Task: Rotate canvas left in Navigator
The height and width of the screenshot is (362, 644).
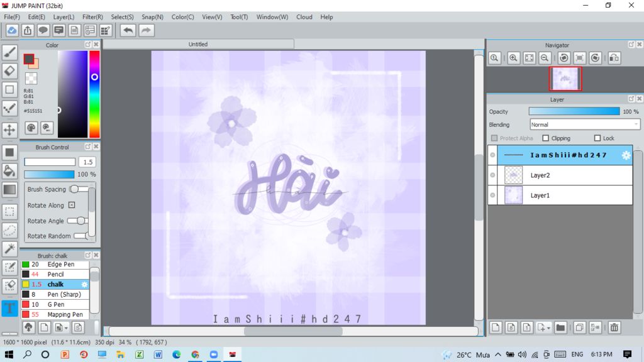Action: pos(564,58)
